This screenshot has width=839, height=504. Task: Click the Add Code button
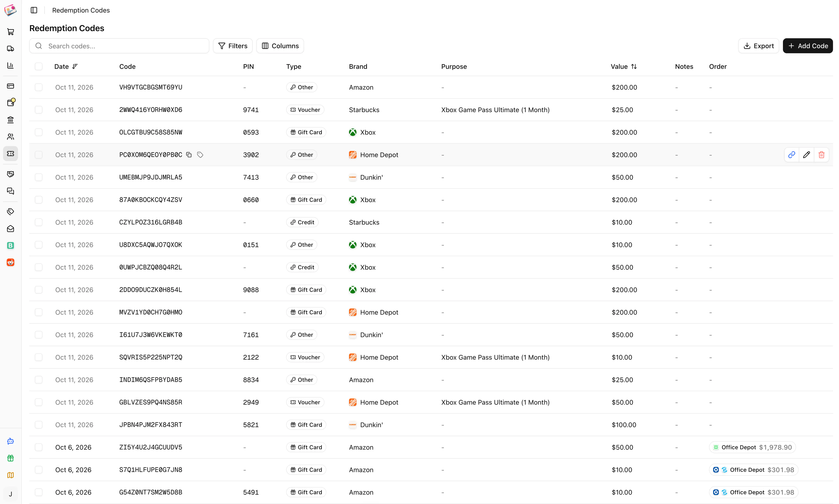[808, 46]
